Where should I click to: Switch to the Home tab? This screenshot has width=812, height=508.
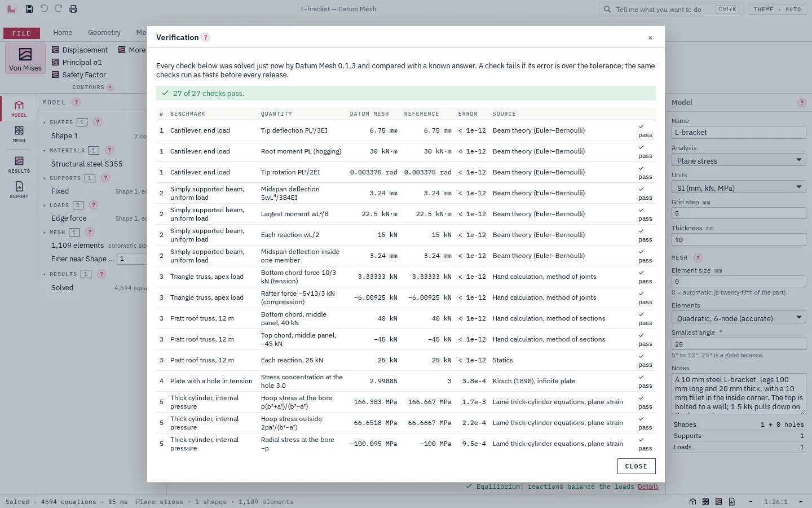click(63, 33)
